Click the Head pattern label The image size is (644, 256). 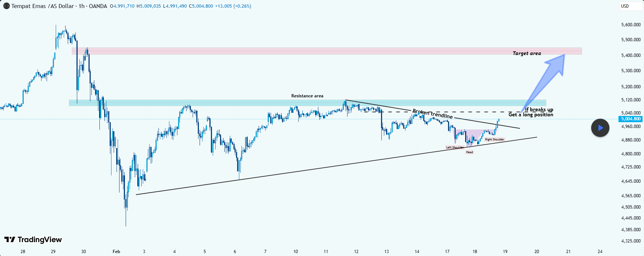(470, 152)
